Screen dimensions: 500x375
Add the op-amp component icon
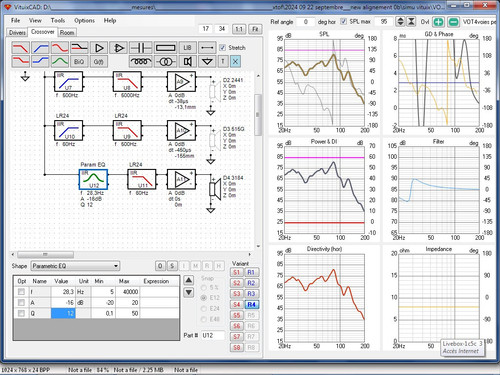pyautogui.click(x=118, y=48)
